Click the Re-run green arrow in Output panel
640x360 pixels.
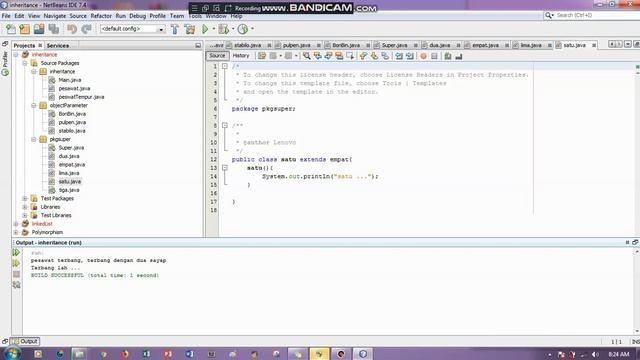[x=16, y=253]
